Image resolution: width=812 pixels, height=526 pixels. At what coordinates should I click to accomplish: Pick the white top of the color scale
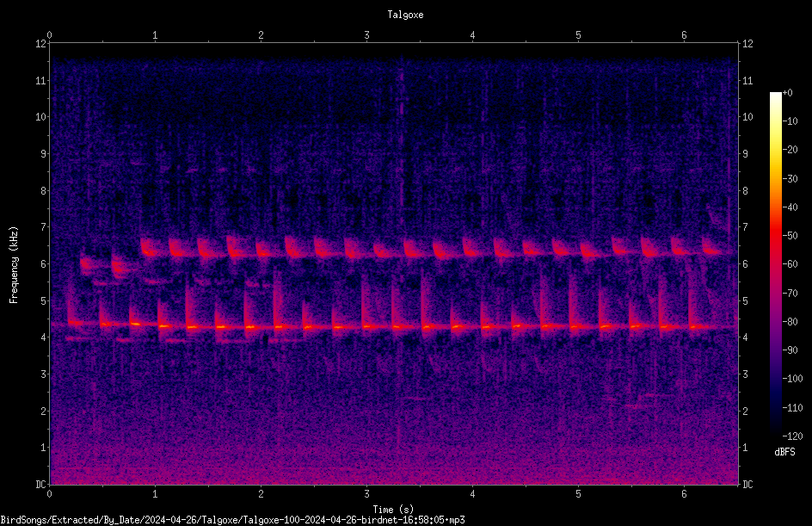coord(775,96)
